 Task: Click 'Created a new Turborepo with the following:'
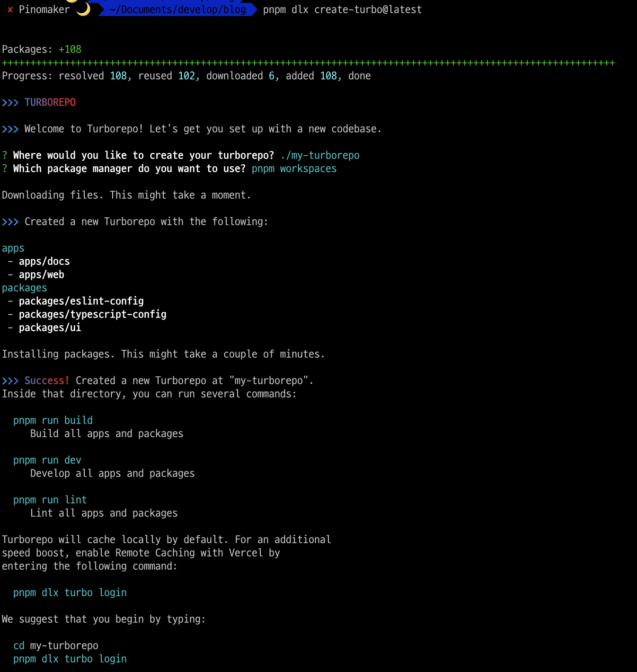[147, 221]
